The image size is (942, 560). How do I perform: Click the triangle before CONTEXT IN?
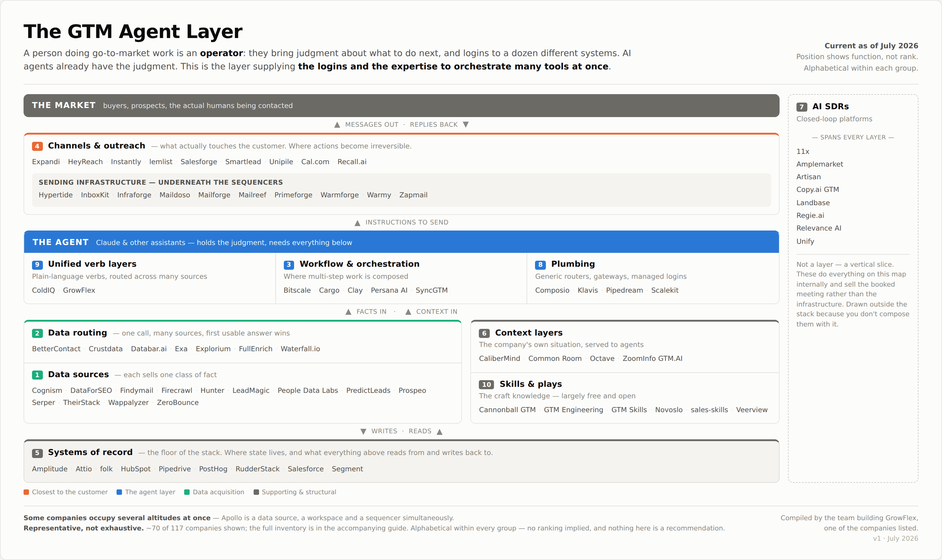coord(408,312)
